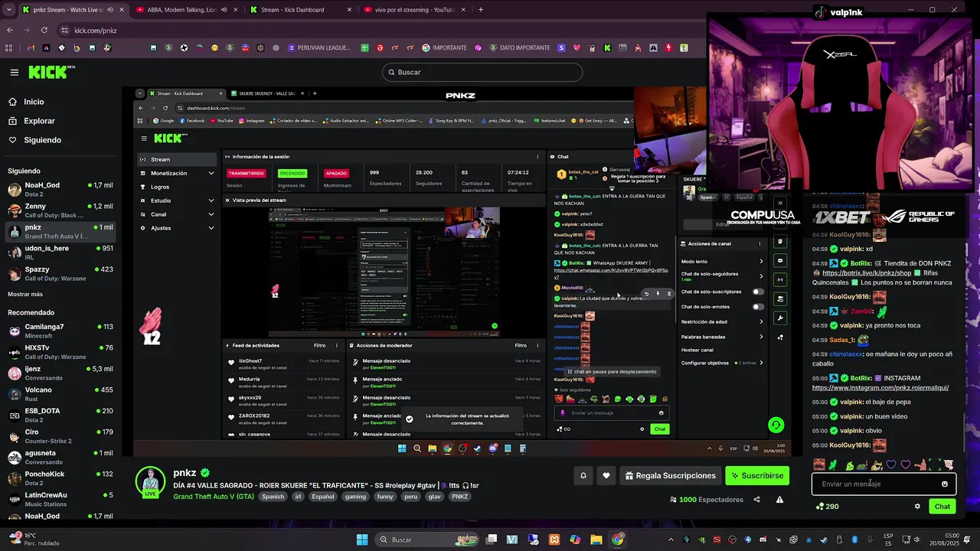Open the Kick sidebar hamburger menu

15,72
